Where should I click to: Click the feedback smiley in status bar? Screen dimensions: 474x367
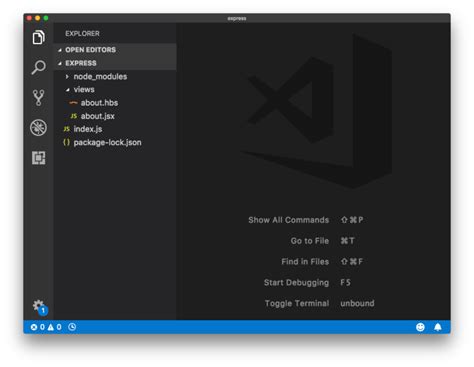pos(420,327)
